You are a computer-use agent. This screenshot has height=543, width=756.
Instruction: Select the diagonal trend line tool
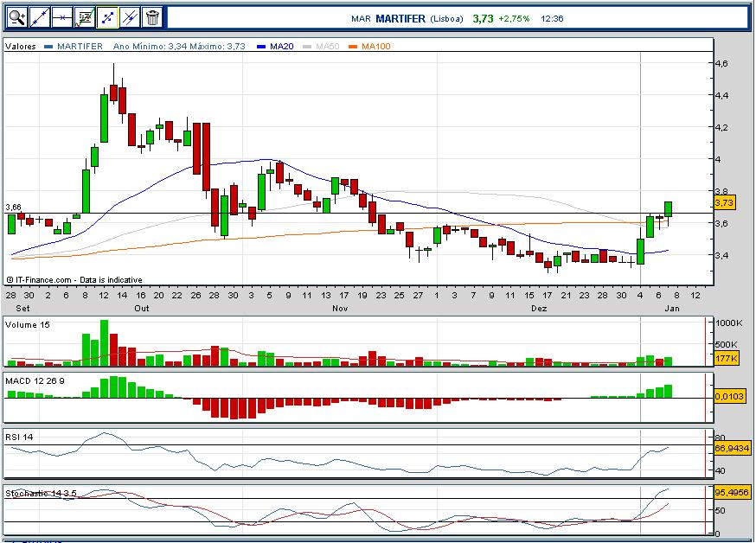[x=40, y=18]
